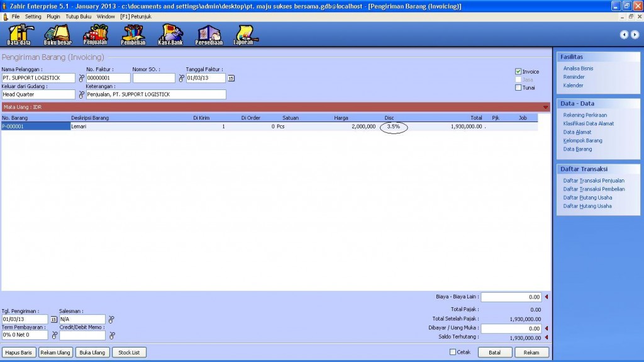The height and width of the screenshot is (362, 644).
Task: Open the Kas & Bank module
Action: click(x=170, y=35)
